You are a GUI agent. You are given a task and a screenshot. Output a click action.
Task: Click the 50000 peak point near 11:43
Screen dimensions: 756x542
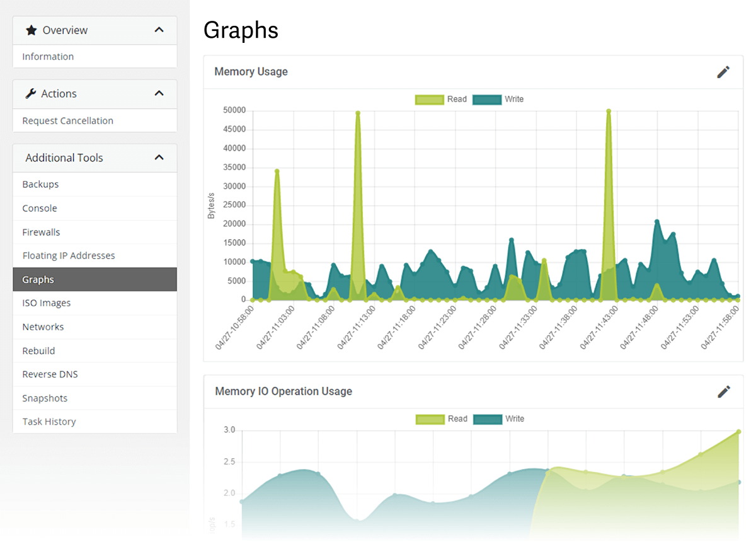coord(609,111)
